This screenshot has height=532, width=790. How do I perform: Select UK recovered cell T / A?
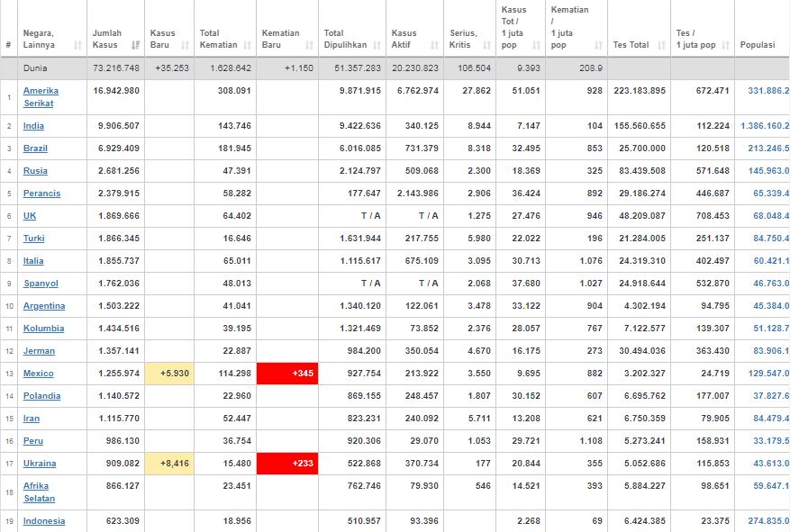point(371,216)
